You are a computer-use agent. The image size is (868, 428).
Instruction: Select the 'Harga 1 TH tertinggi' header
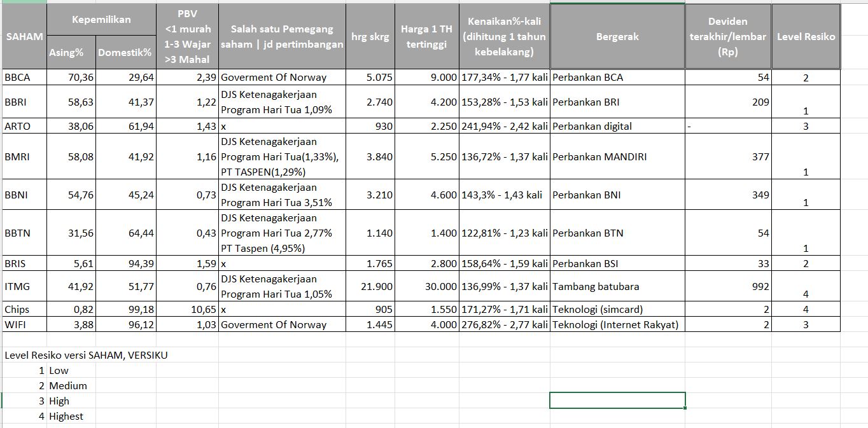[427, 37]
